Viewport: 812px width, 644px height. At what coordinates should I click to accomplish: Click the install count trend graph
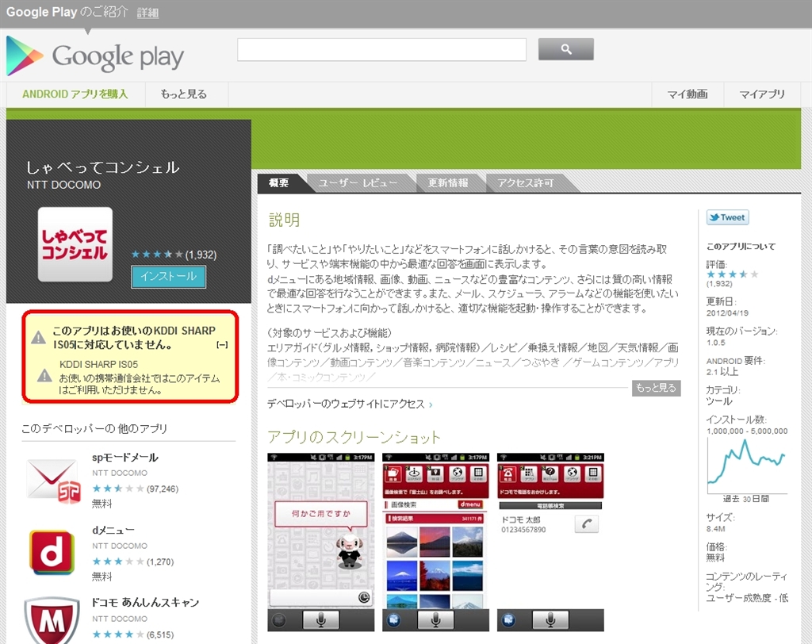(x=747, y=466)
